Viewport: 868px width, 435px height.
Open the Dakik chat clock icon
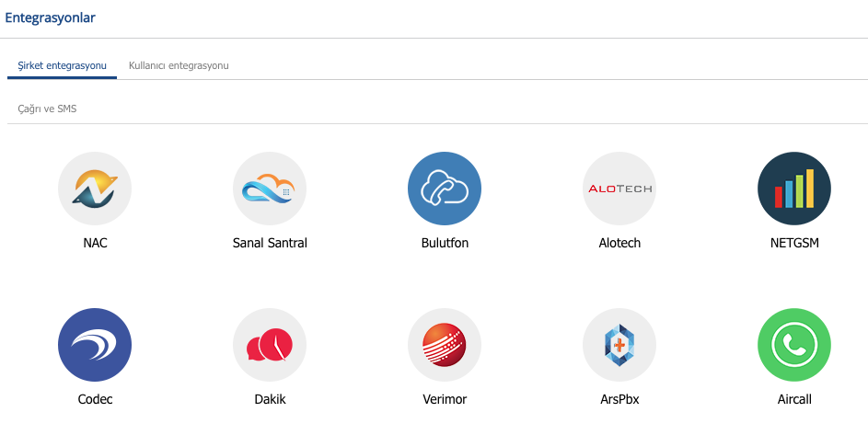coord(270,345)
